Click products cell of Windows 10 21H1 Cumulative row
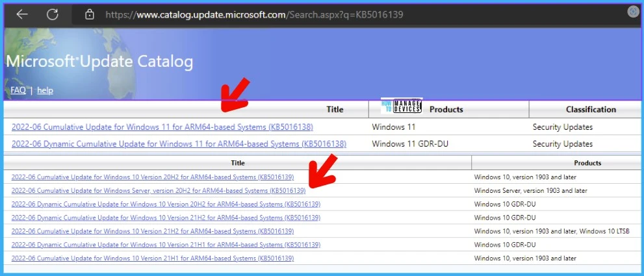The image size is (644, 276). click(525, 258)
